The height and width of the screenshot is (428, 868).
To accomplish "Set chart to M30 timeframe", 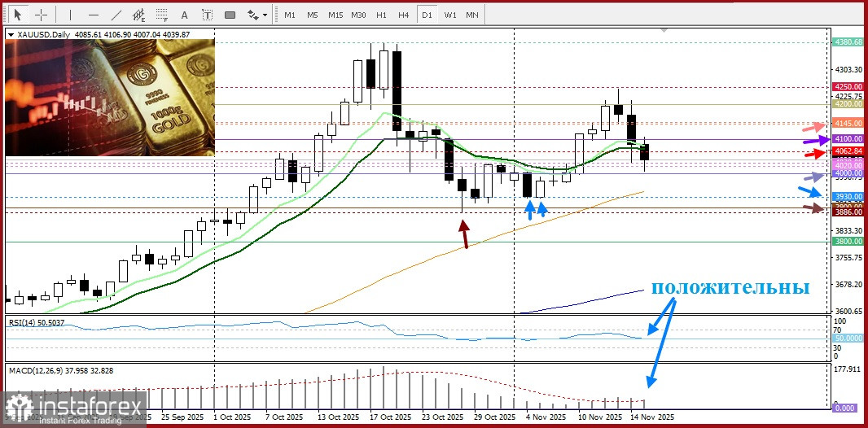I will point(358,15).
